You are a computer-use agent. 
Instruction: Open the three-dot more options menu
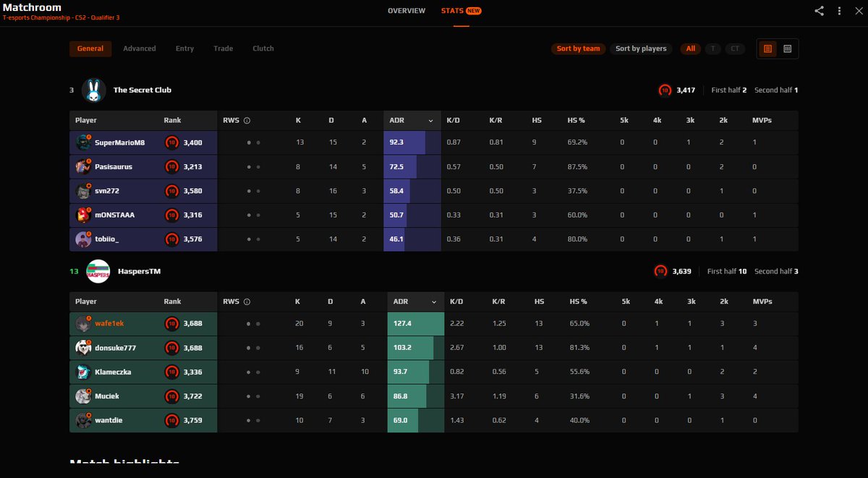click(x=839, y=11)
